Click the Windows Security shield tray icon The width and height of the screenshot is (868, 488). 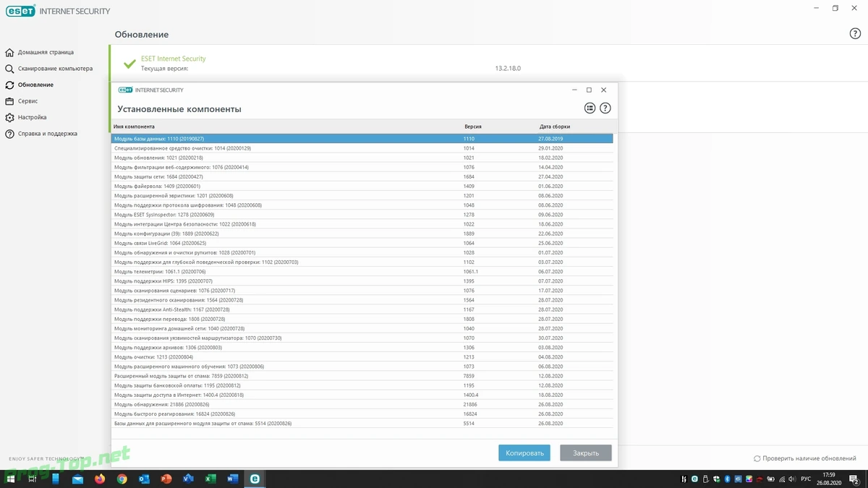716,479
